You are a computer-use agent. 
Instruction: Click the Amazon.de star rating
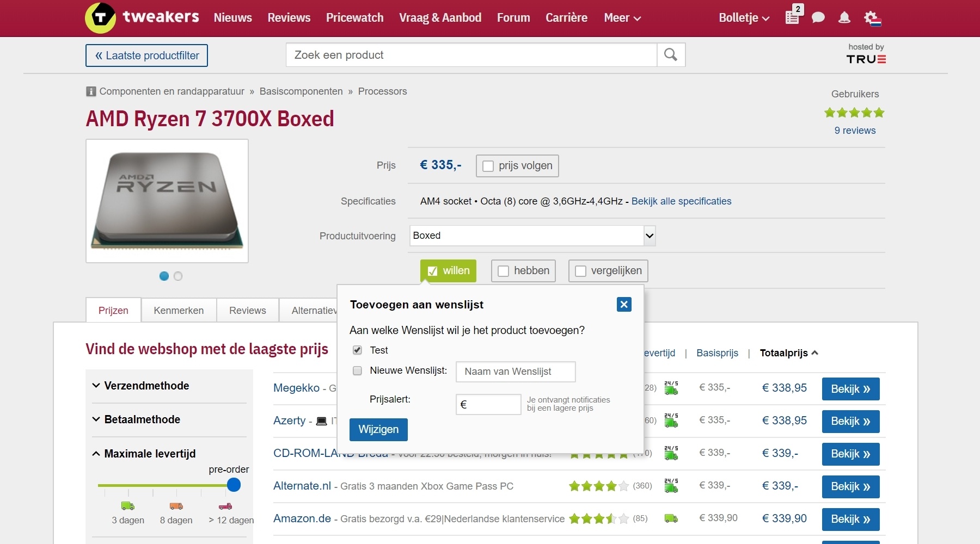coord(599,518)
